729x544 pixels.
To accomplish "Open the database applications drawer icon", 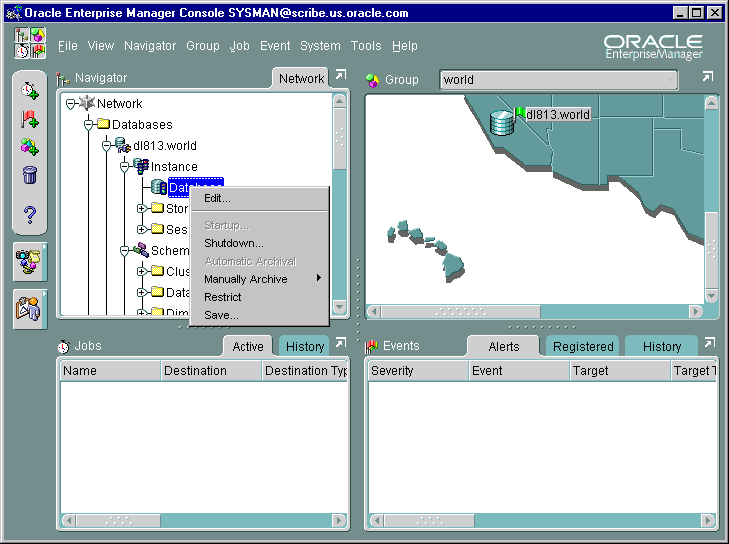I will click(x=30, y=262).
